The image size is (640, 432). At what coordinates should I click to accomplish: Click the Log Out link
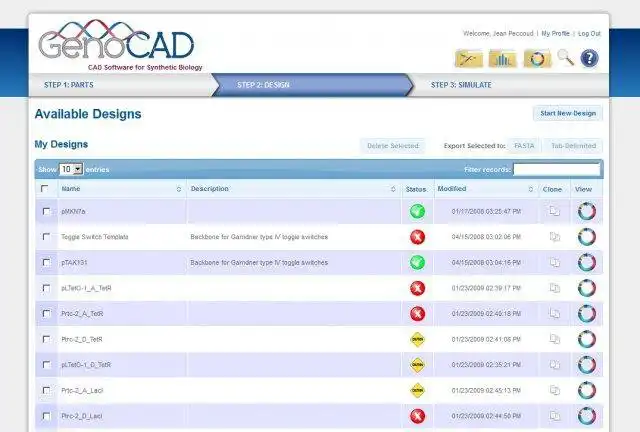[x=589, y=33]
